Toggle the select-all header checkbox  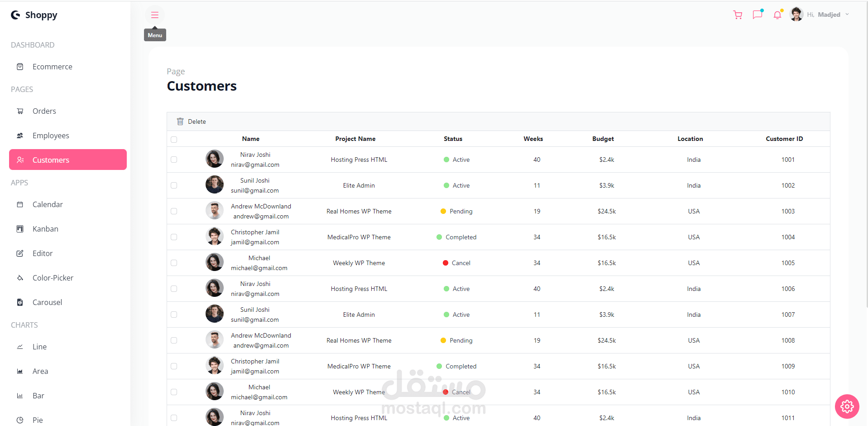pyautogui.click(x=174, y=140)
